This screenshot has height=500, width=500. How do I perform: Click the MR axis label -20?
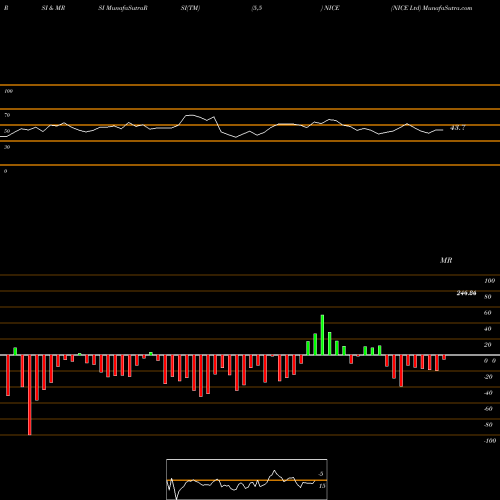488,377
